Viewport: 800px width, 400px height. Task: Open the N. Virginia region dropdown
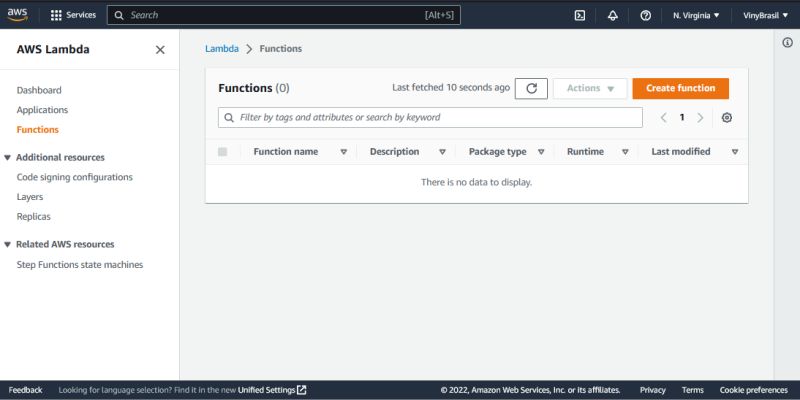click(x=696, y=15)
